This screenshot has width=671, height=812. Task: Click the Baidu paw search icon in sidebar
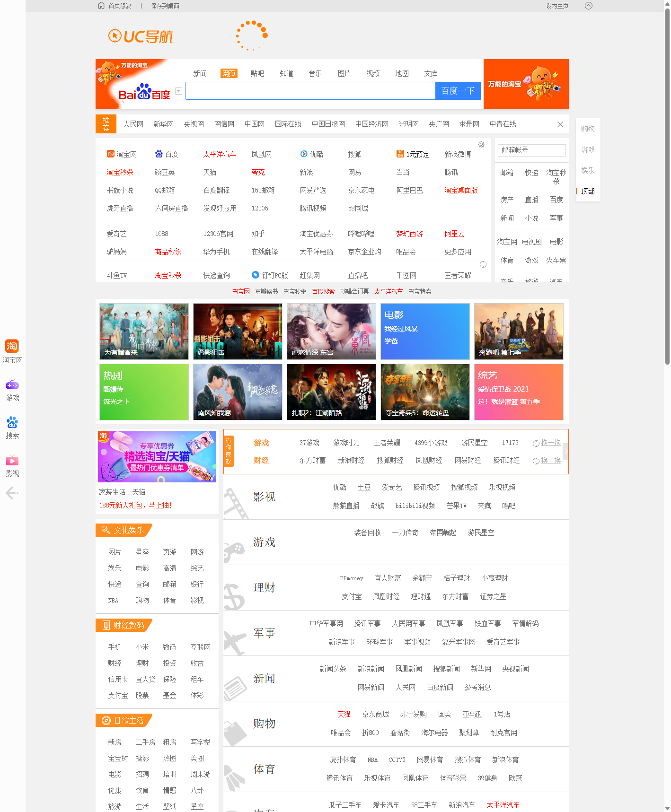(12, 422)
